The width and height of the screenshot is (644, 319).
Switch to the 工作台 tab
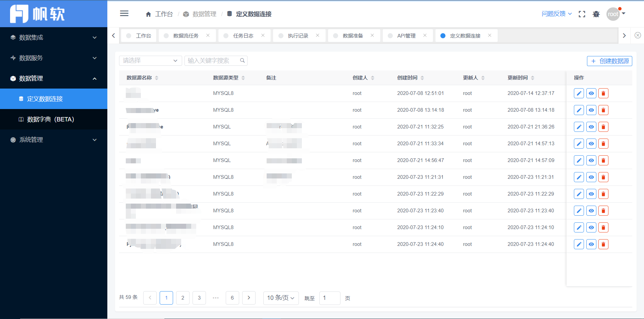coord(139,36)
